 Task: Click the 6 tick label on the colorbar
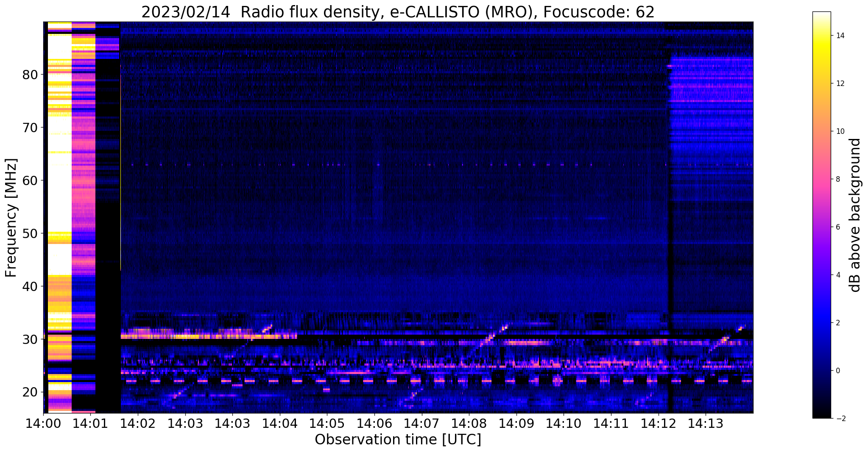tap(837, 227)
